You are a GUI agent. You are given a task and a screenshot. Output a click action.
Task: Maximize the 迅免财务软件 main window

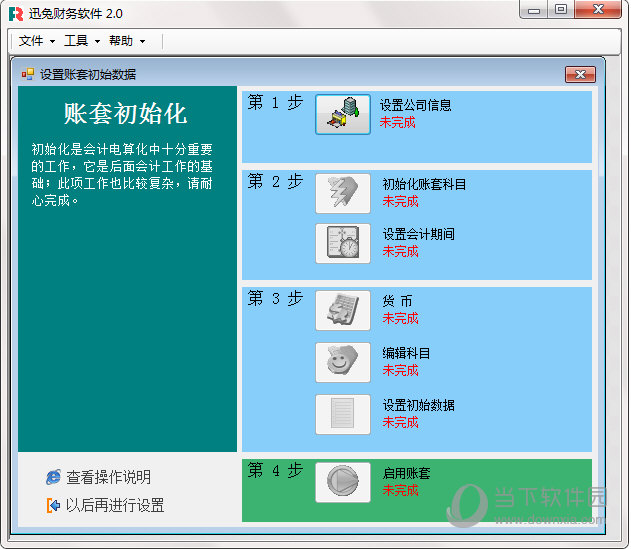561,10
